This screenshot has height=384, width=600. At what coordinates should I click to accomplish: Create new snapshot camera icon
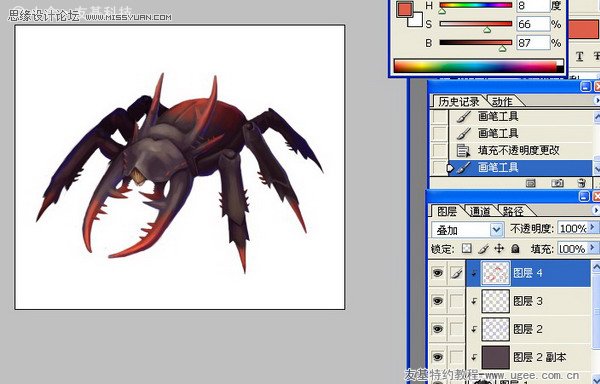pyautogui.click(x=558, y=183)
